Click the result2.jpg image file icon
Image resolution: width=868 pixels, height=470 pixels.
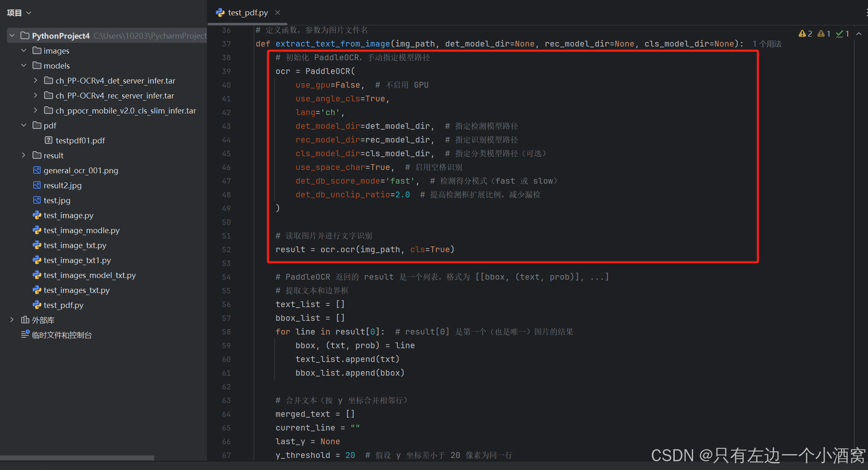[37, 185]
